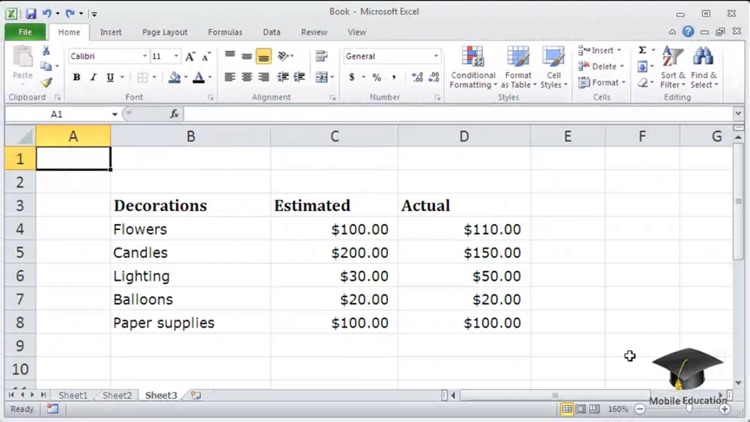The image size is (750, 422).
Task: Set Top Align vertical alignment
Action: (230, 56)
